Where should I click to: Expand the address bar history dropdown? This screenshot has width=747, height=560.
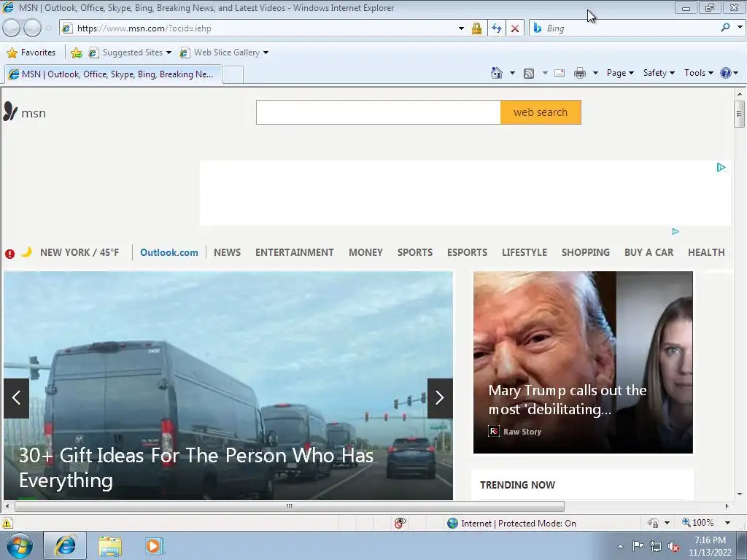pyautogui.click(x=461, y=28)
